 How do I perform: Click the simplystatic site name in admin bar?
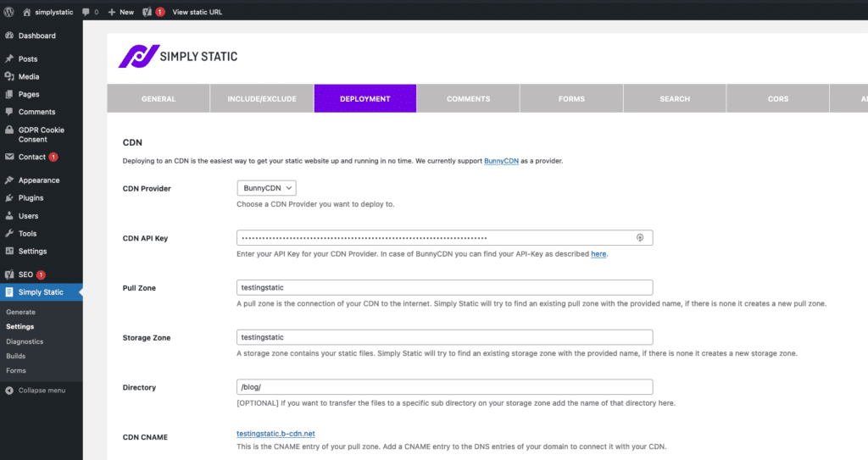(53, 12)
